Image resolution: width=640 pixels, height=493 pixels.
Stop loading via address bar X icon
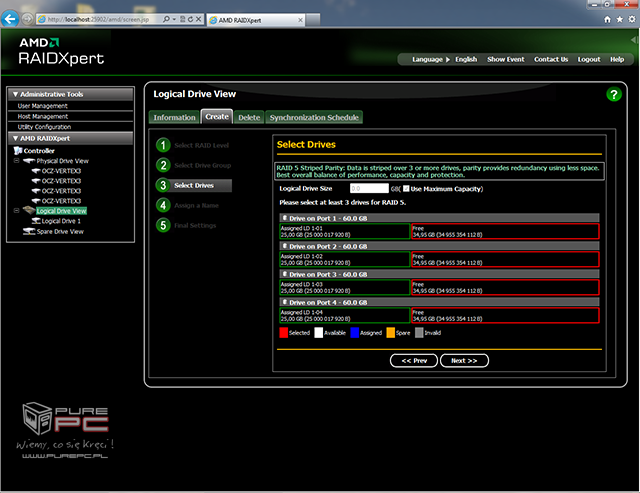click(x=198, y=19)
